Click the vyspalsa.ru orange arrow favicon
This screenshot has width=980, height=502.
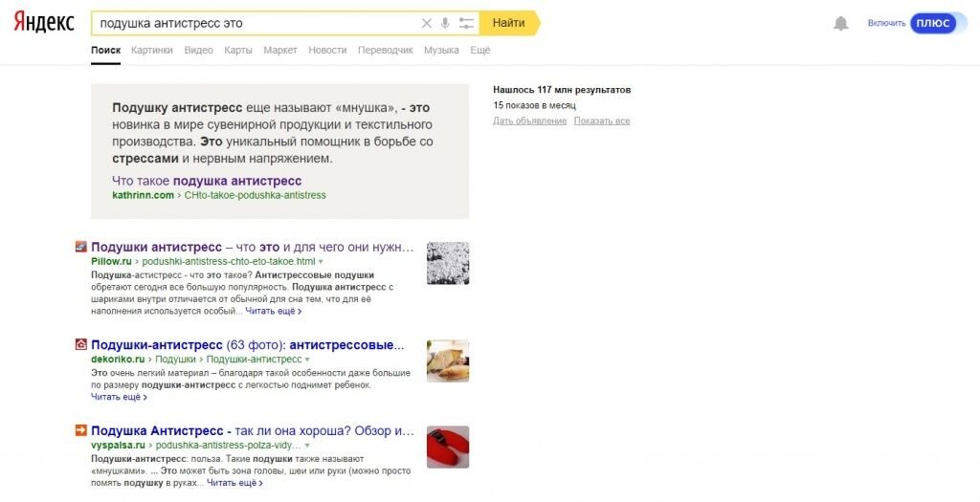click(x=81, y=430)
